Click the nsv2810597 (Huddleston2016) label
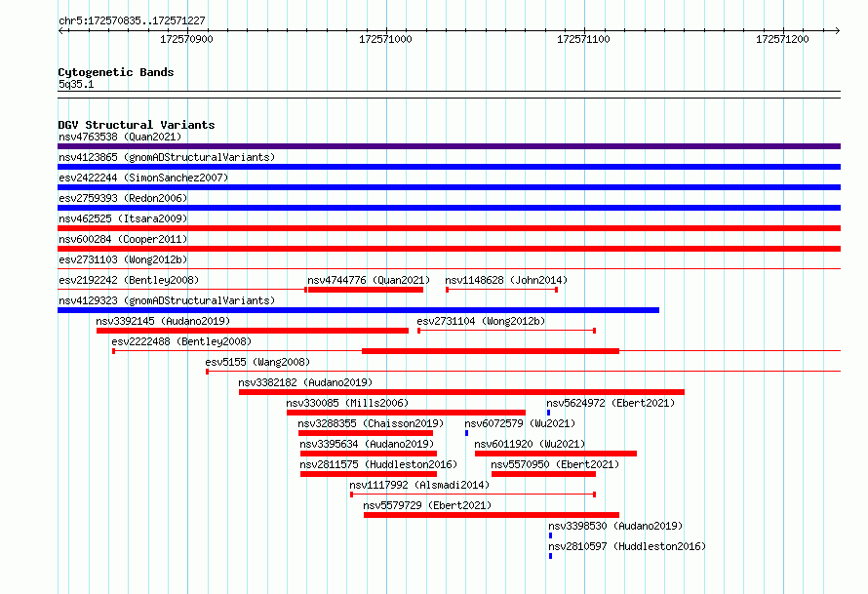Screen dimensions: 868x594 (627, 546)
